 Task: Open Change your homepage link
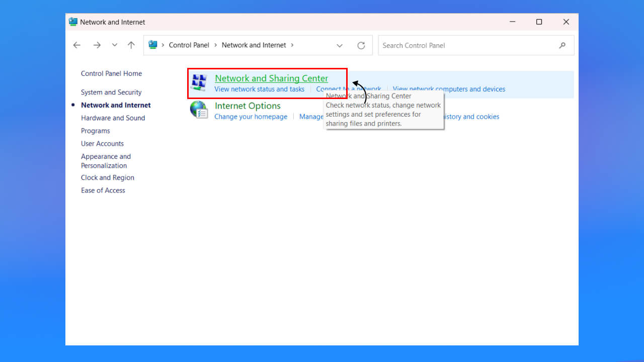[x=251, y=117]
